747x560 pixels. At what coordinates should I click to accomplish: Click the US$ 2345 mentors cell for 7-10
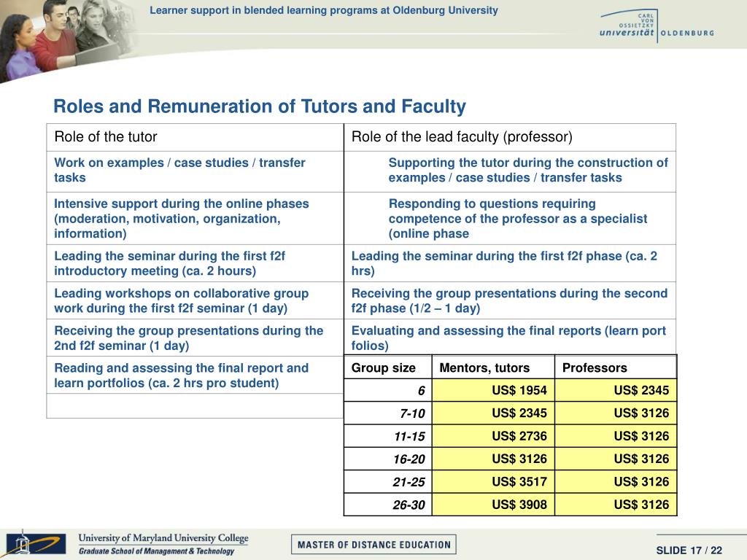click(493, 413)
